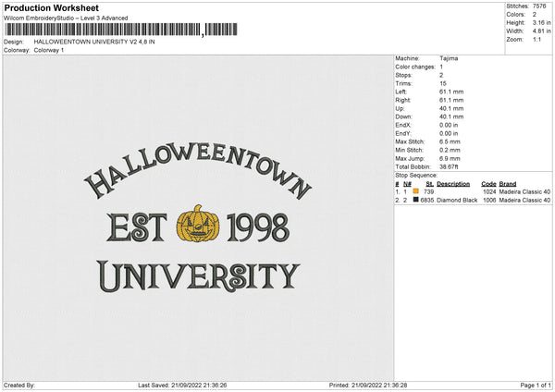Click the Stitches value "7576"
Screen dimensions: 555x392
coord(539,6)
